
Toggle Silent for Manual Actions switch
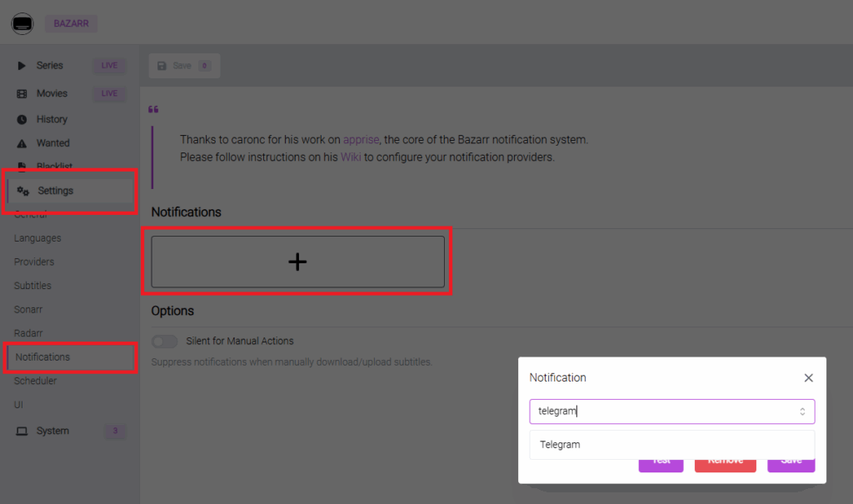[x=164, y=342]
